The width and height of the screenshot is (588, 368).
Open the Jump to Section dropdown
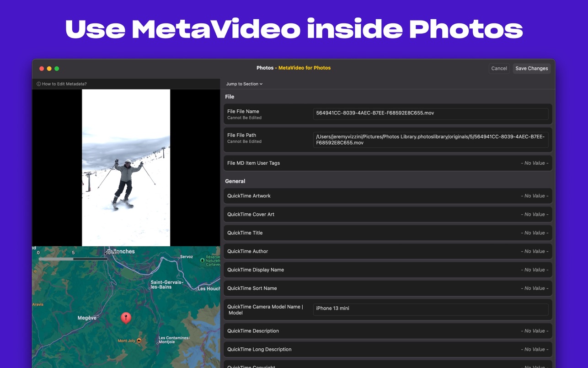(x=244, y=84)
